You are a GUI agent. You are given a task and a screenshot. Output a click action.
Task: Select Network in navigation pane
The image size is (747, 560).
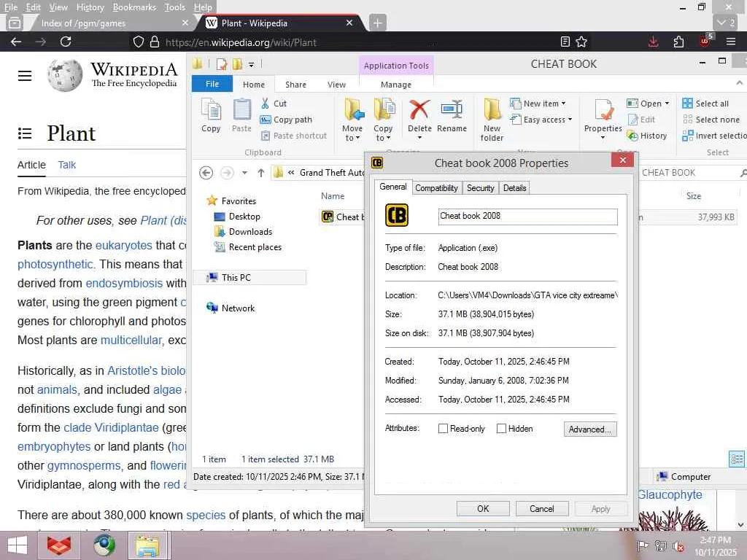(231, 308)
